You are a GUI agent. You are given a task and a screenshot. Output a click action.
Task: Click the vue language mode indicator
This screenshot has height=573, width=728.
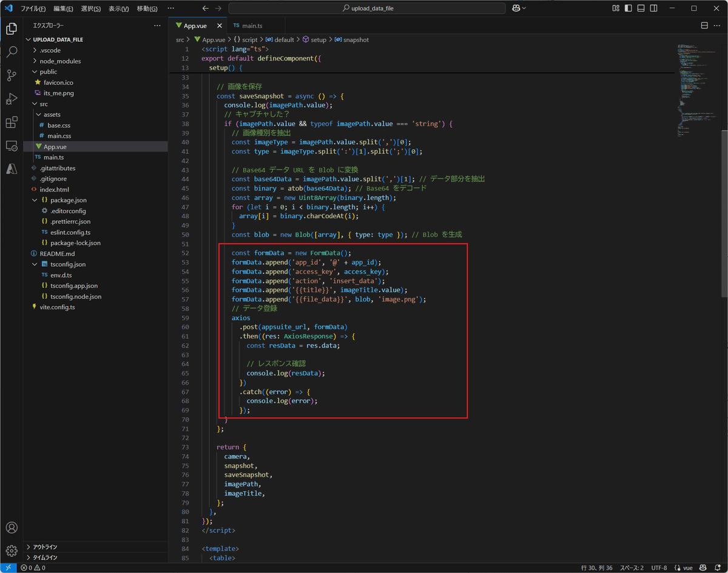click(689, 569)
